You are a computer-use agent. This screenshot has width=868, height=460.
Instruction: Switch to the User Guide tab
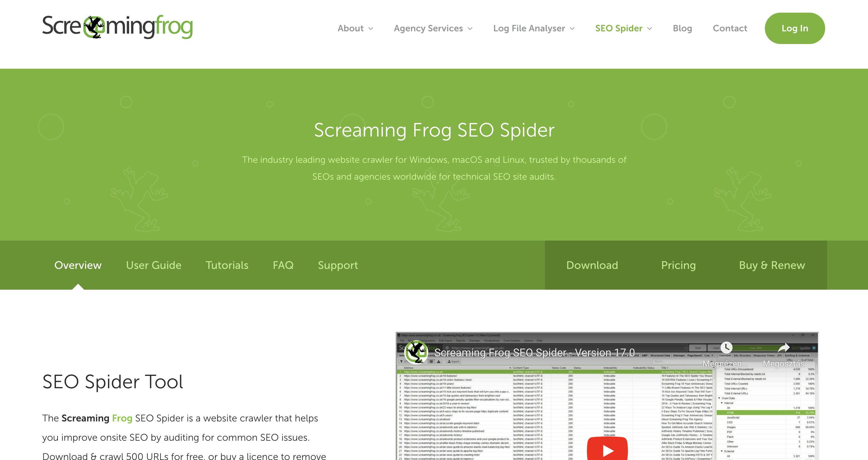tap(153, 265)
